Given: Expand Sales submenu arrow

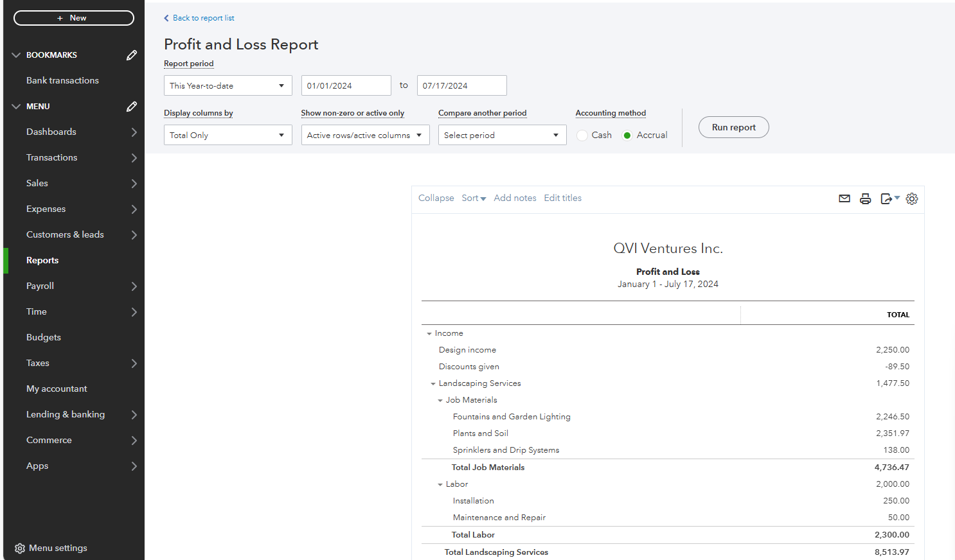Looking at the screenshot, I should tap(134, 184).
